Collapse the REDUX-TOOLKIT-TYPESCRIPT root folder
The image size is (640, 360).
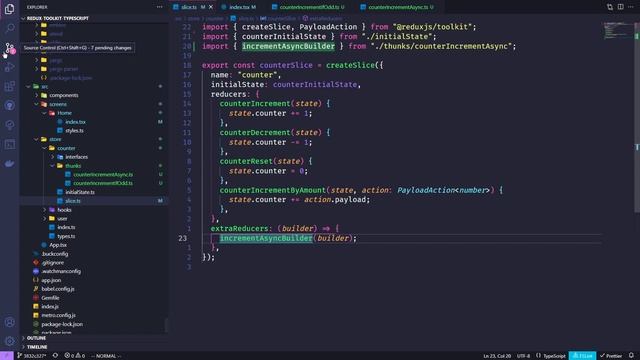54,18
